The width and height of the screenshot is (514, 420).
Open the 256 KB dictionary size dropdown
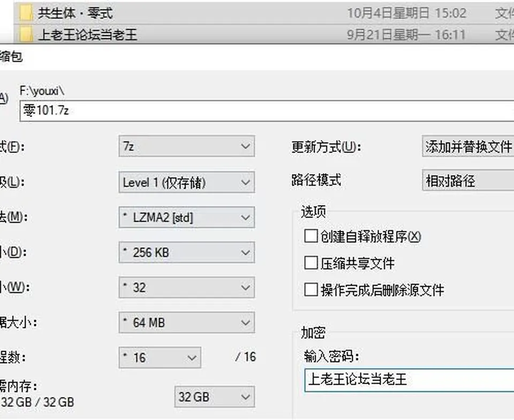tap(186, 252)
